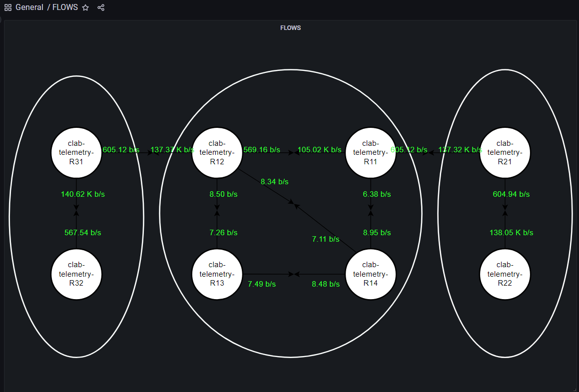Image resolution: width=579 pixels, height=392 pixels.
Task: Select the clab-telemetry-R22 node
Action: (x=505, y=274)
